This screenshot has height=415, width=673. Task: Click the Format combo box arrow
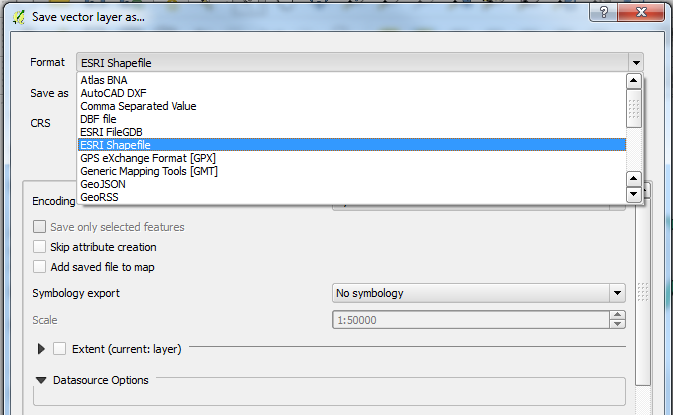tap(635, 62)
